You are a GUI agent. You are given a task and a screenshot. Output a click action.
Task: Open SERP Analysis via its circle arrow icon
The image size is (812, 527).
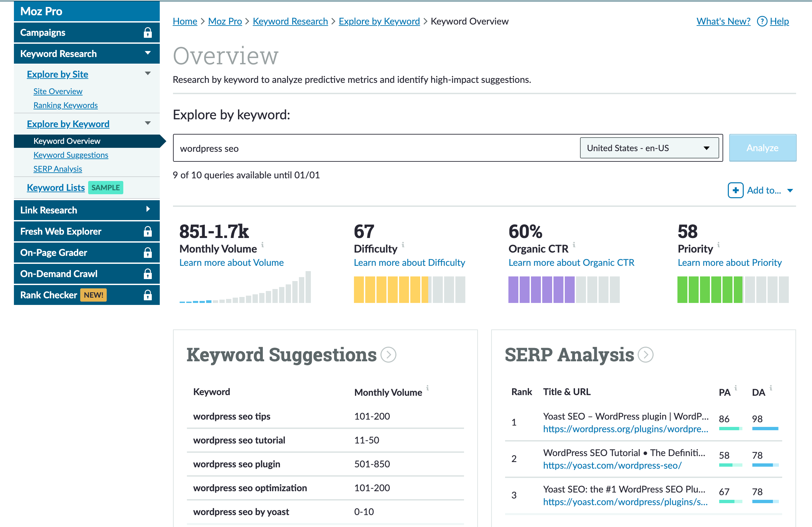pyautogui.click(x=646, y=355)
